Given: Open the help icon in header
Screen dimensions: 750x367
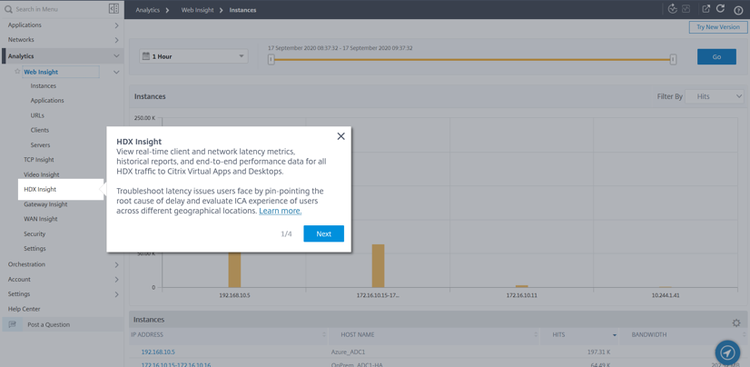Looking at the screenshot, I should tap(738, 11).
